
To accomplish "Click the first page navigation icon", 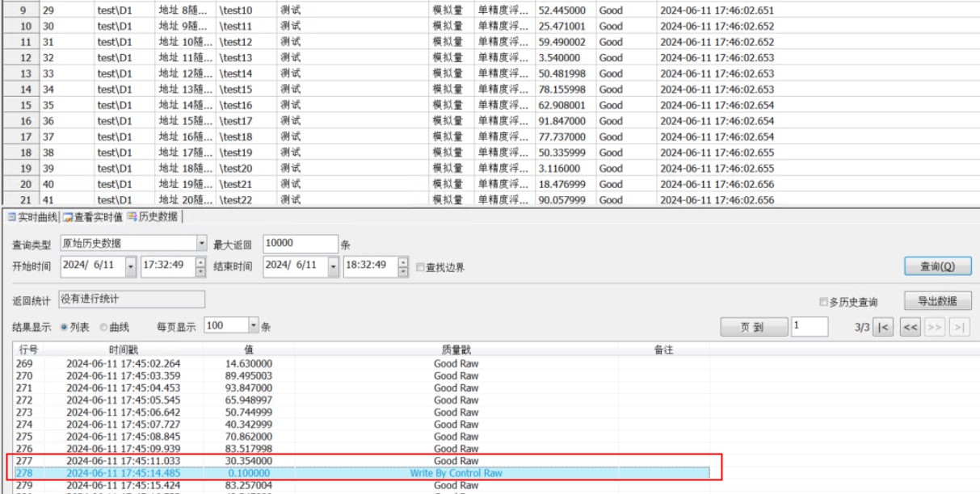I will 884,327.
